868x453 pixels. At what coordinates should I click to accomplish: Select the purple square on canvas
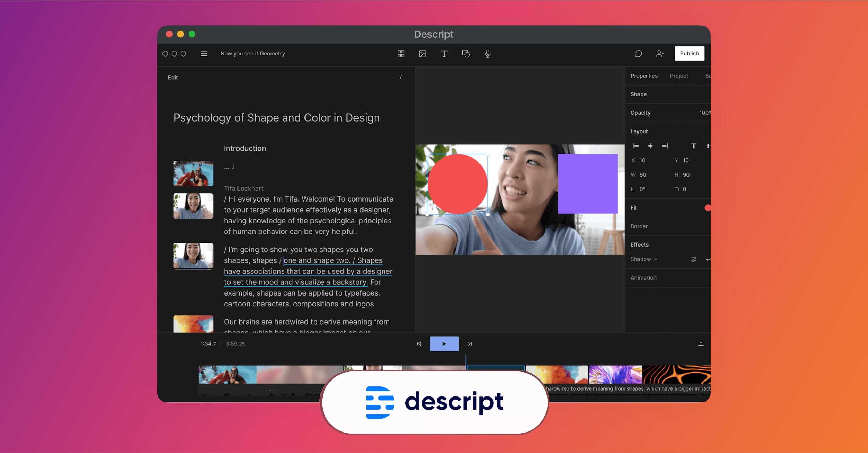click(587, 184)
